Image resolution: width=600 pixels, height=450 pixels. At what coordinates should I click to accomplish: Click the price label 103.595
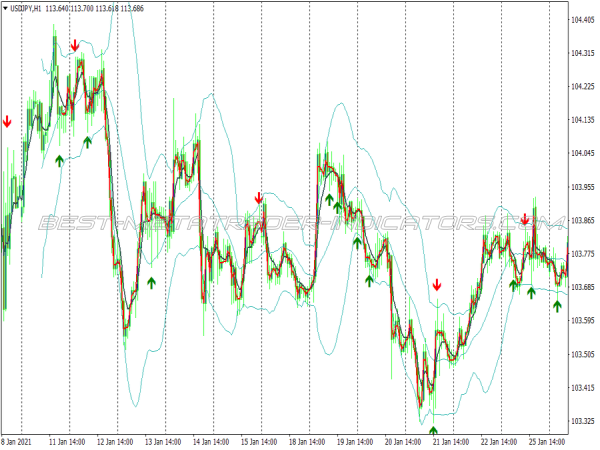(x=583, y=320)
